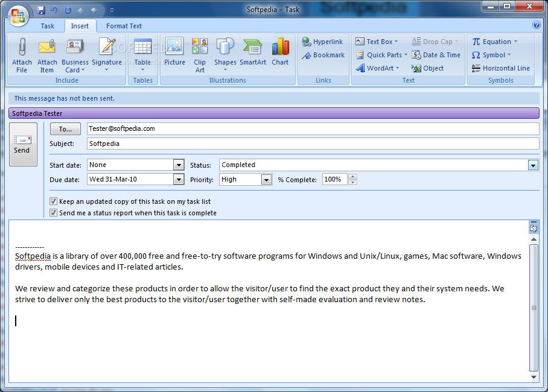Image resolution: width=548 pixels, height=392 pixels.
Task: Insert SmartArt graphic
Action: 253,52
